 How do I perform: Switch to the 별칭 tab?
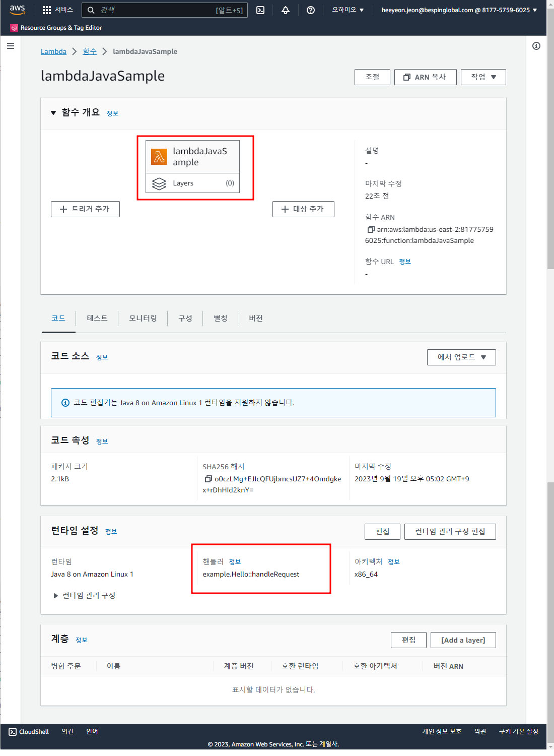[221, 319]
